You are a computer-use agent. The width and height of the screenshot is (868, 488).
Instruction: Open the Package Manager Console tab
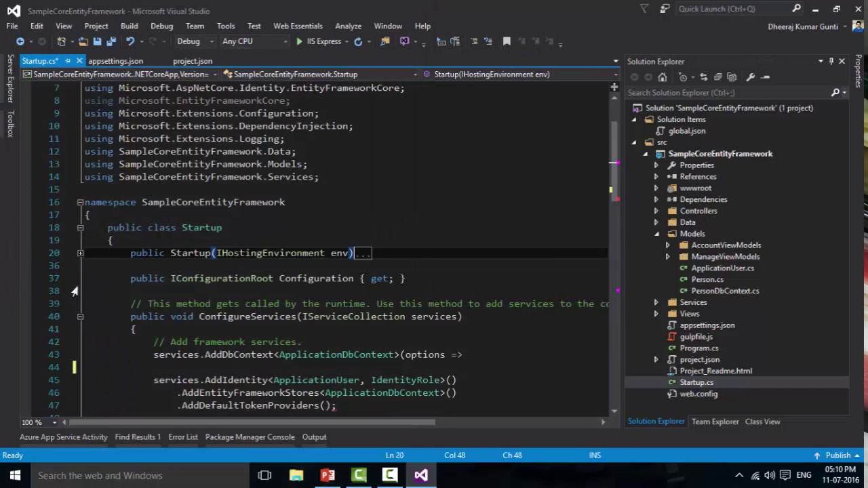(250, 437)
